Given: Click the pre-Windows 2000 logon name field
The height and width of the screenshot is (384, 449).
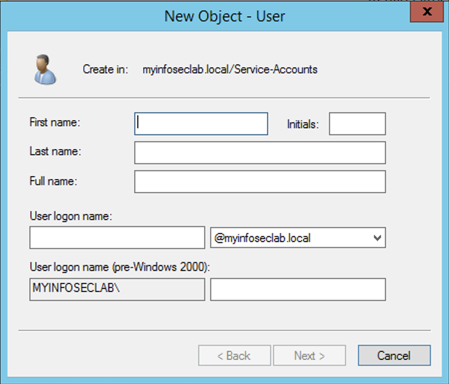Looking at the screenshot, I should (298, 289).
